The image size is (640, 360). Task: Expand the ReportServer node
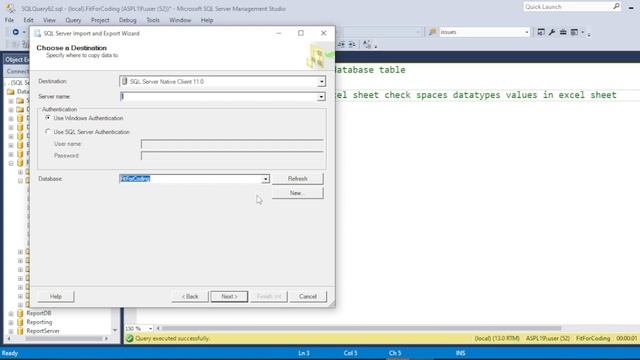coord(11,331)
